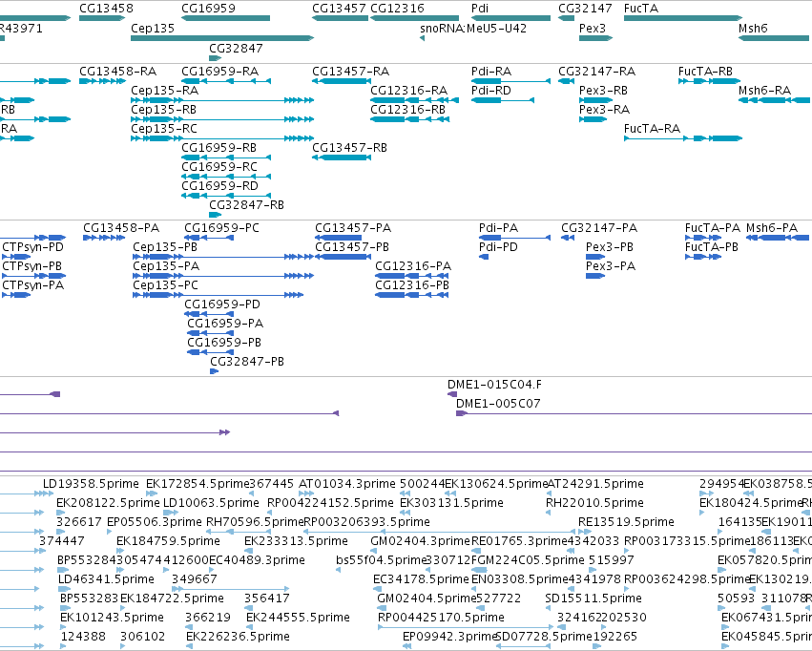Click the "CTPsyn-PB" protein label
This screenshot has height=651, width=812.
pos(31,266)
